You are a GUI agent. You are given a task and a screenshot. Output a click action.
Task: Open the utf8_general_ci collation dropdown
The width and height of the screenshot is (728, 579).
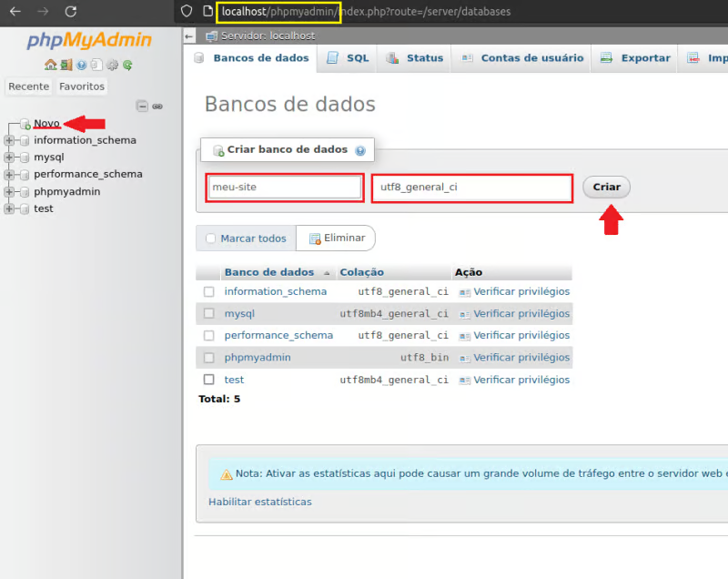point(472,188)
